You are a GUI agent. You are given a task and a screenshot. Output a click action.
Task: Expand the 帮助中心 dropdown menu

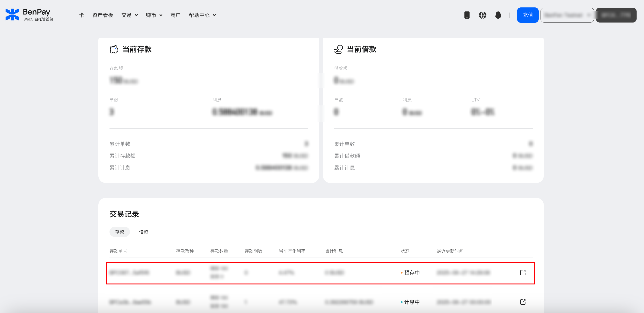(202, 15)
